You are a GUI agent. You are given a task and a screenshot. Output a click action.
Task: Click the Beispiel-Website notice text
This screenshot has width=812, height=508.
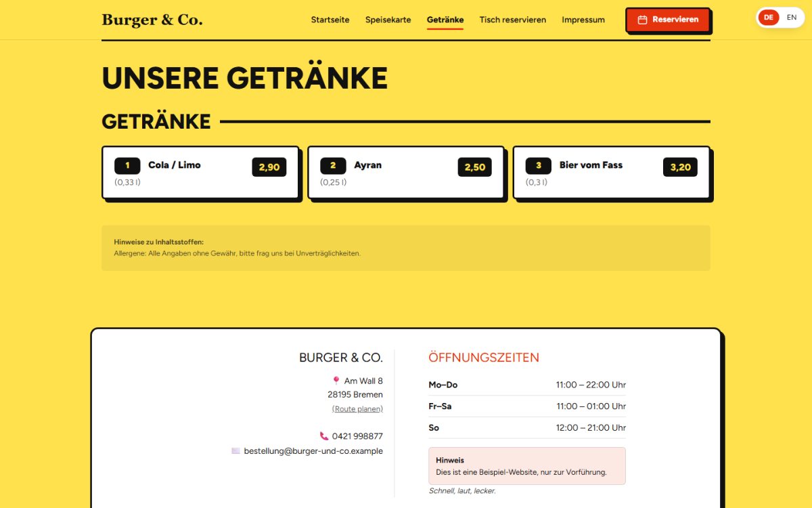[x=521, y=472]
